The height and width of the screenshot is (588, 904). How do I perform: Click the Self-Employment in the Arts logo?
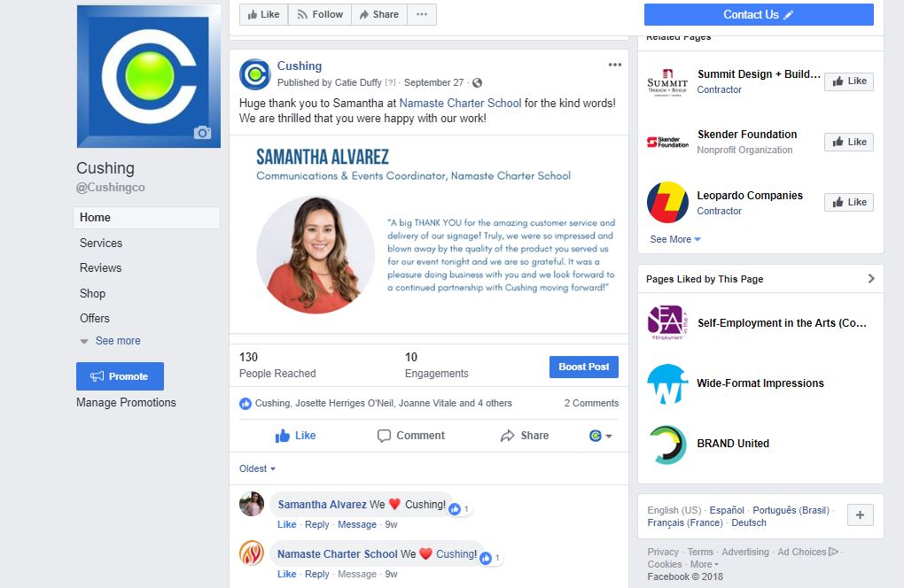click(667, 322)
